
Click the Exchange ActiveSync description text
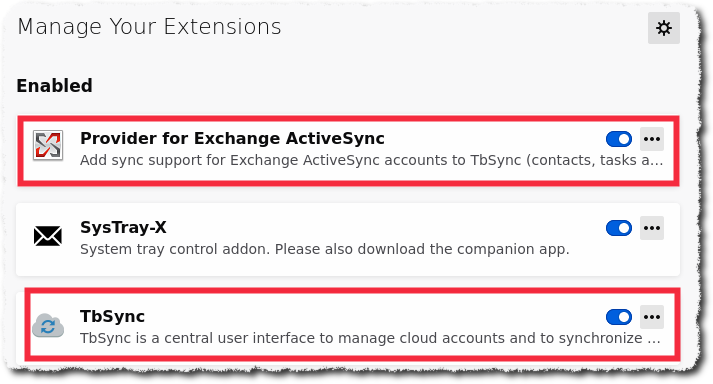point(372,160)
